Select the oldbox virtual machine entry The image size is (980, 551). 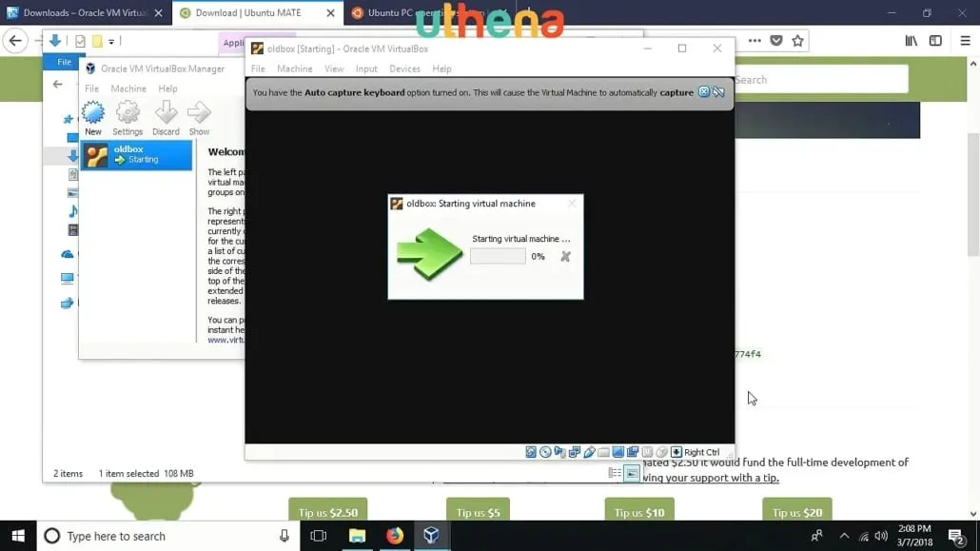point(137,154)
